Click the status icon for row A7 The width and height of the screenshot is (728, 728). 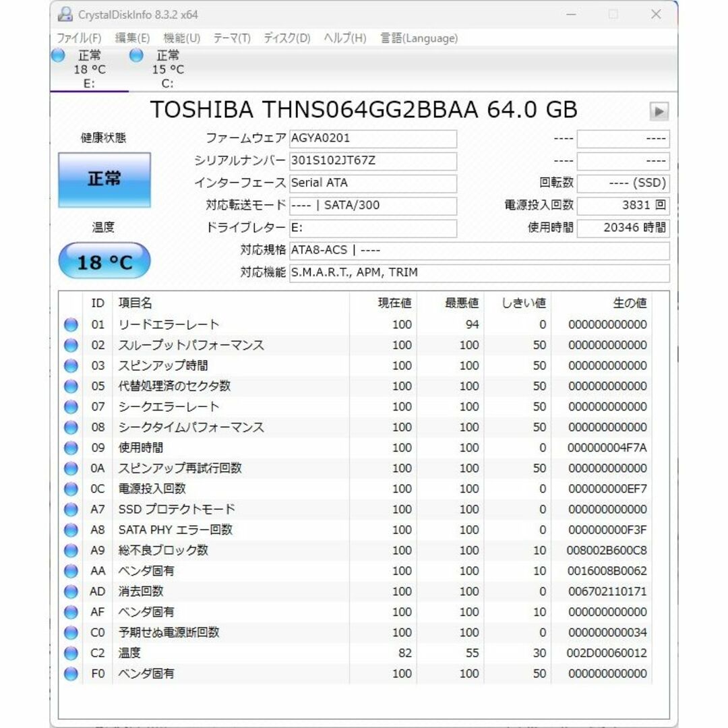click(x=71, y=510)
